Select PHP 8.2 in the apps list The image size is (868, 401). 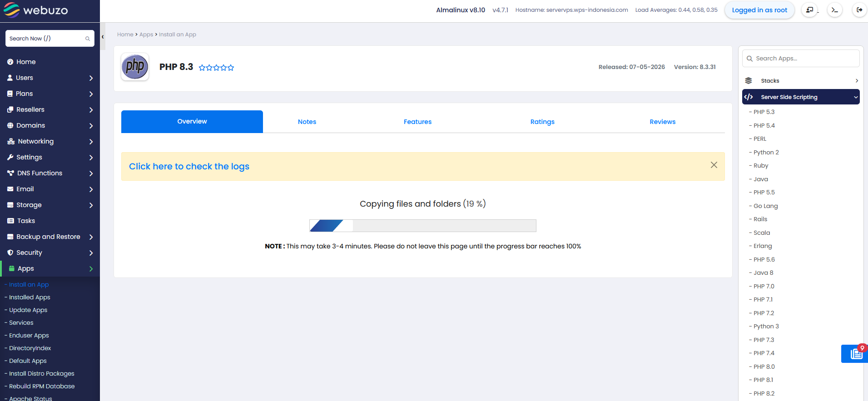click(764, 393)
